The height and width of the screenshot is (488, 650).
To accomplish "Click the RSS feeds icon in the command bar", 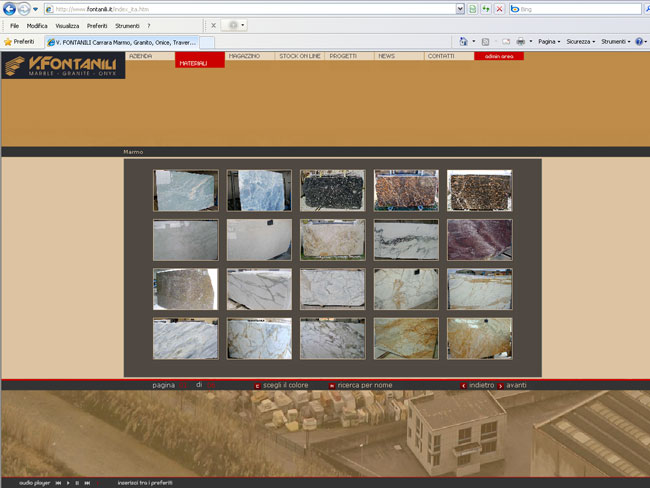I will pyautogui.click(x=485, y=41).
